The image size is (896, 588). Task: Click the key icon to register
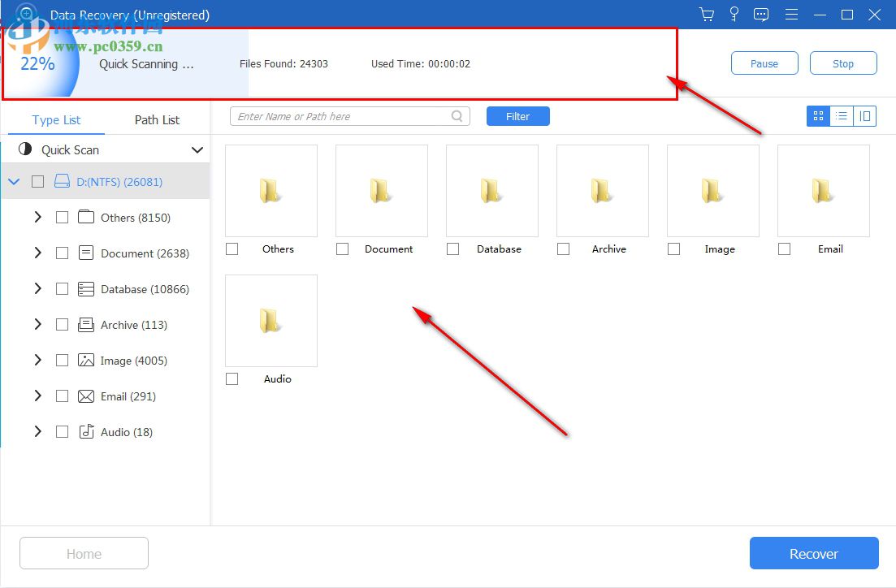pyautogui.click(x=734, y=14)
